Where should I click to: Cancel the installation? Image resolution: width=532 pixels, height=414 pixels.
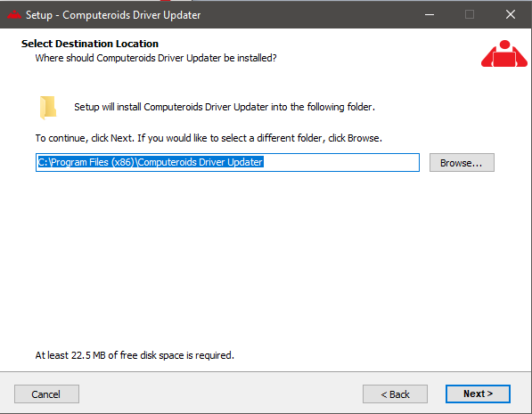[46, 394]
